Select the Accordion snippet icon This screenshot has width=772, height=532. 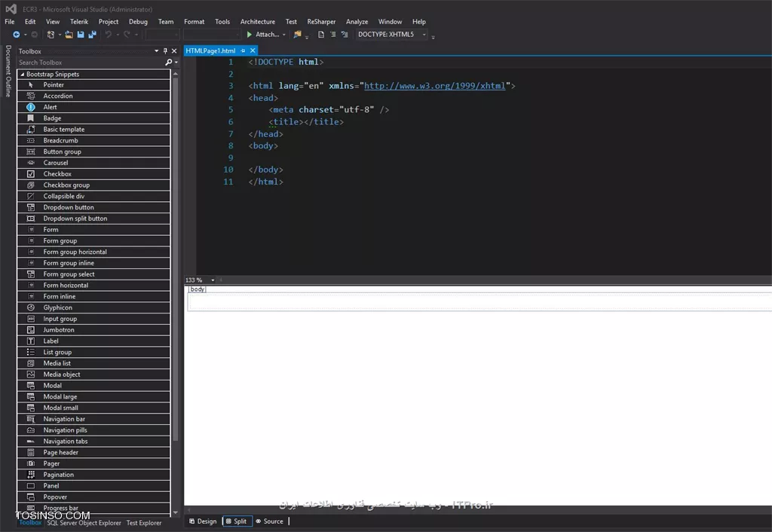[x=30, y=96]
